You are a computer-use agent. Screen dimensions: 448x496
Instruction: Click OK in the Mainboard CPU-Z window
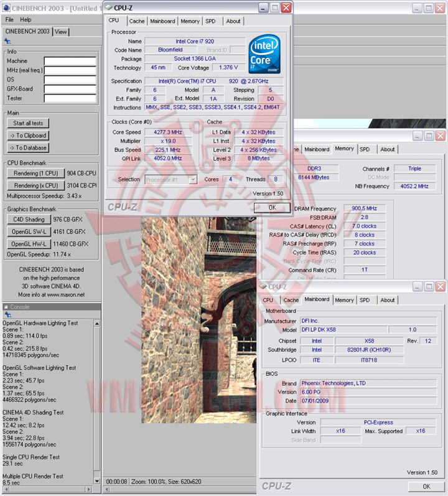pos(426,487)
